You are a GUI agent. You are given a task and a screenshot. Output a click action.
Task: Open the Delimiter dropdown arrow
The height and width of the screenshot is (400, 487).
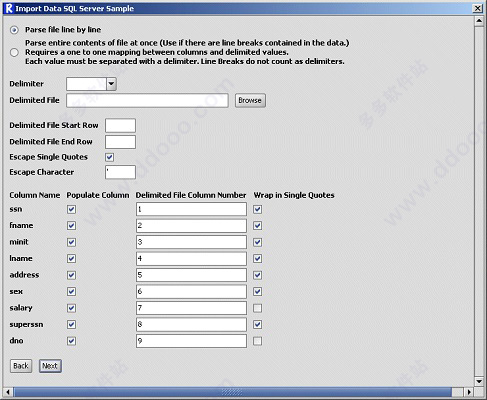click(x=111, y=84)
